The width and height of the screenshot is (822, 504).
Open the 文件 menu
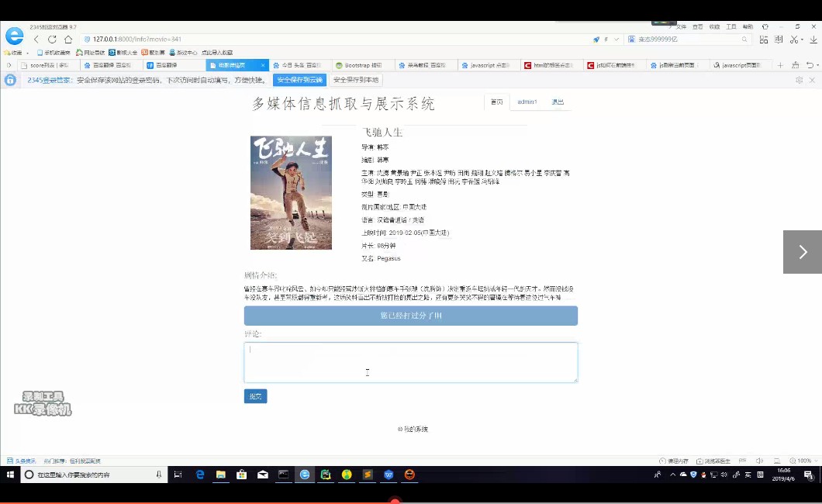click(x=681, y=26)
